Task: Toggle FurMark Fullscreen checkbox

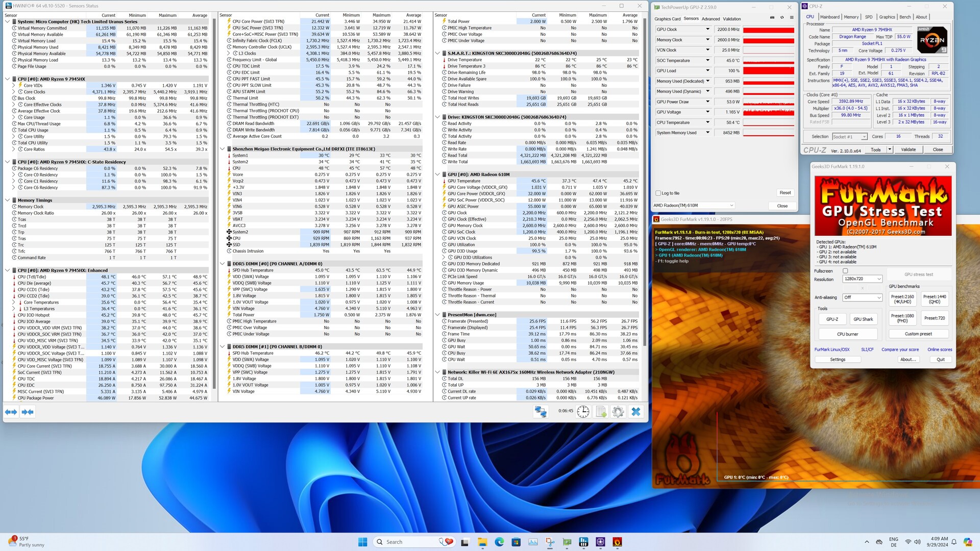Action: tap(845, 271)
